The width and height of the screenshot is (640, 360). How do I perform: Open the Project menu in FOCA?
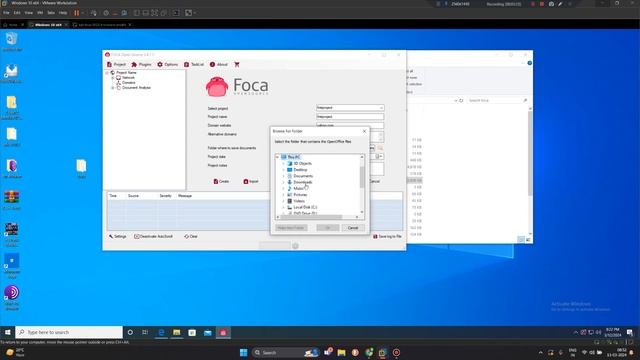pyautogui.click(x=116, y=64)
